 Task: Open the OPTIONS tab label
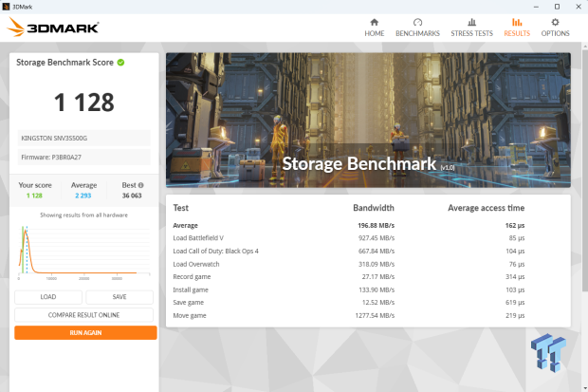click(555, 33)
